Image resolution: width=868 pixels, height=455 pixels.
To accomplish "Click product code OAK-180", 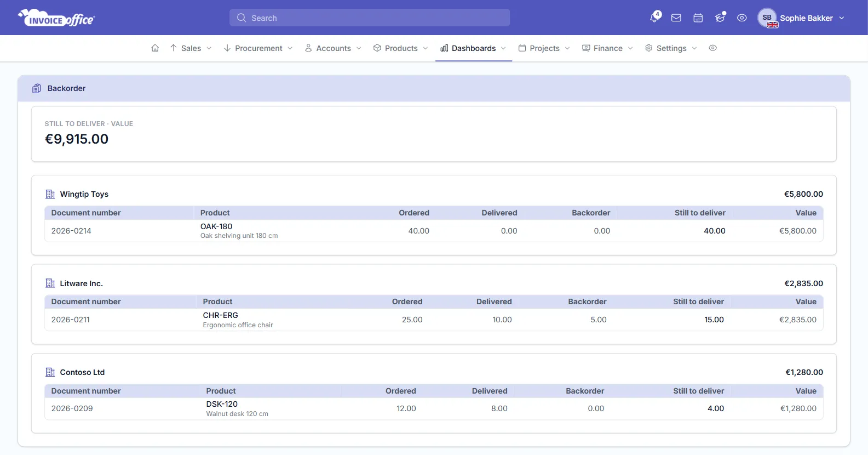I will tap(216, 226).
